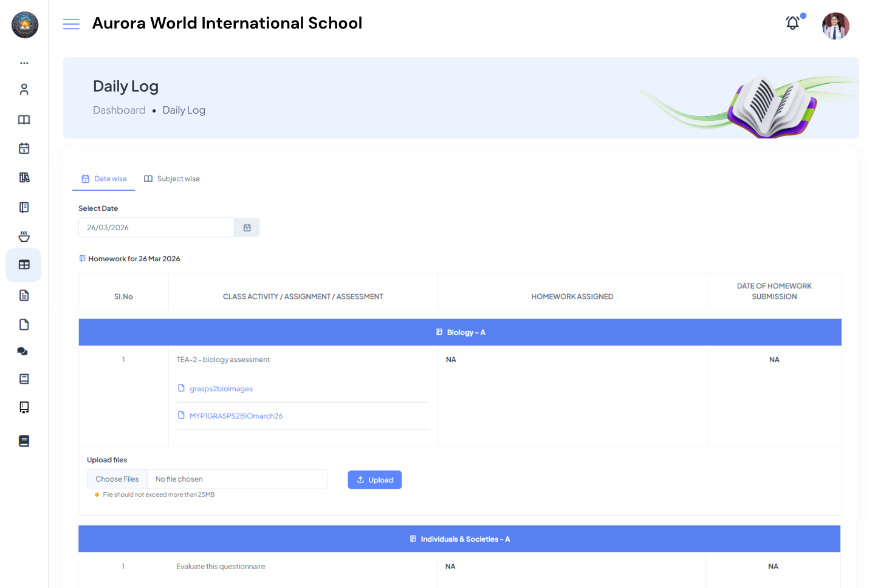Open the date picker calendar button
The image size is (875, 588).
(247, 227)
